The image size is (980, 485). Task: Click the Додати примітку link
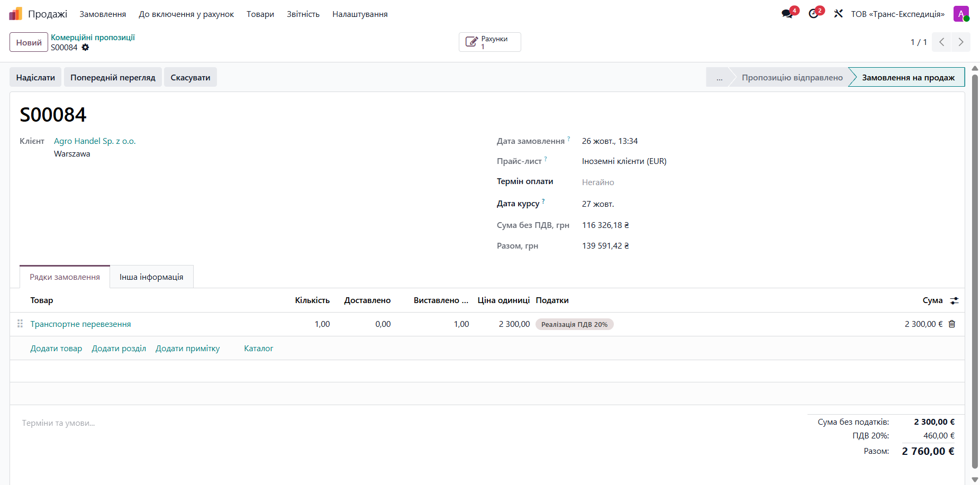(x=187, y=349)
